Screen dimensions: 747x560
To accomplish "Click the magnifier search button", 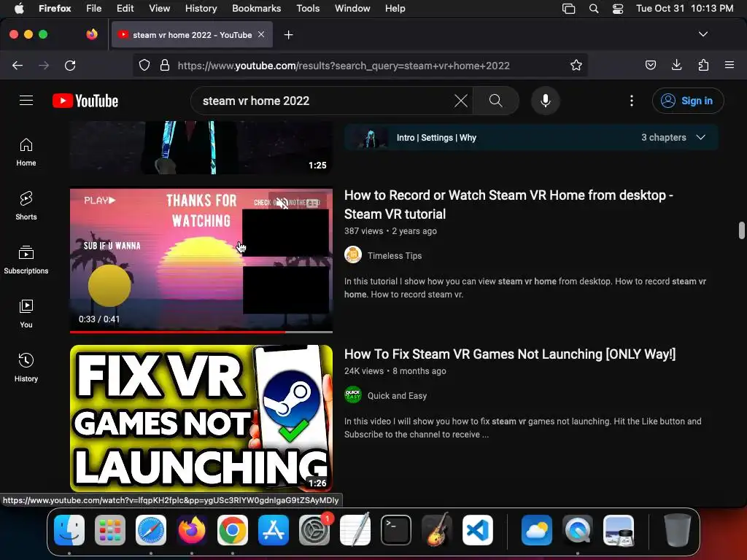I will point(496,101).
